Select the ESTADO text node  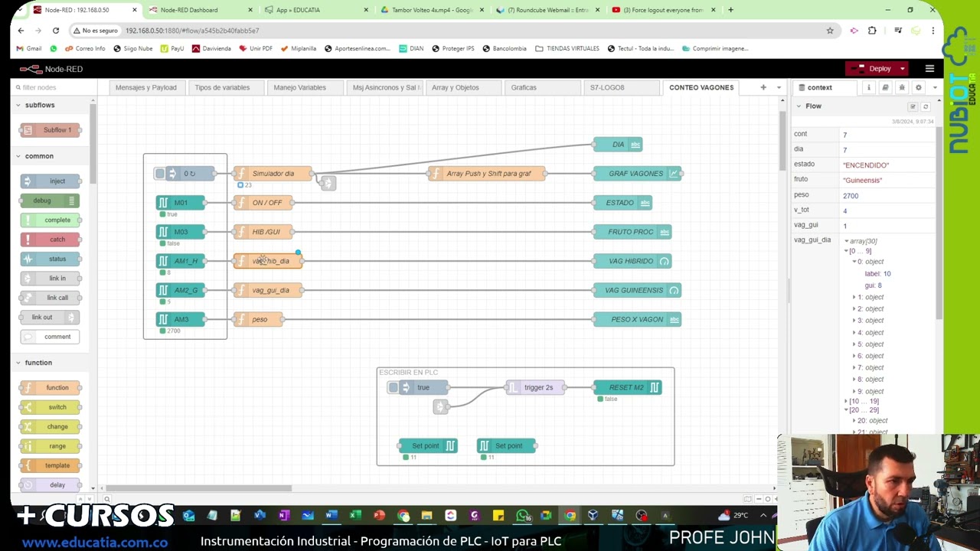point(622,203)
